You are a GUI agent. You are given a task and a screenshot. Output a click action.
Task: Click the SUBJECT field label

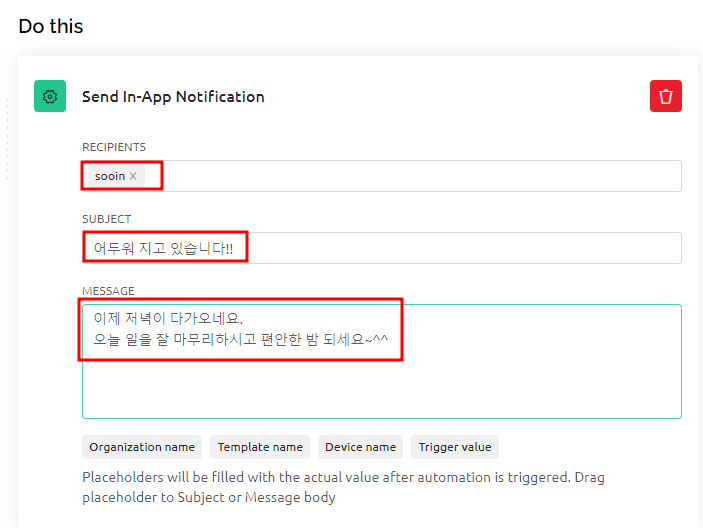pyautogui.click(x=106, y=219)
